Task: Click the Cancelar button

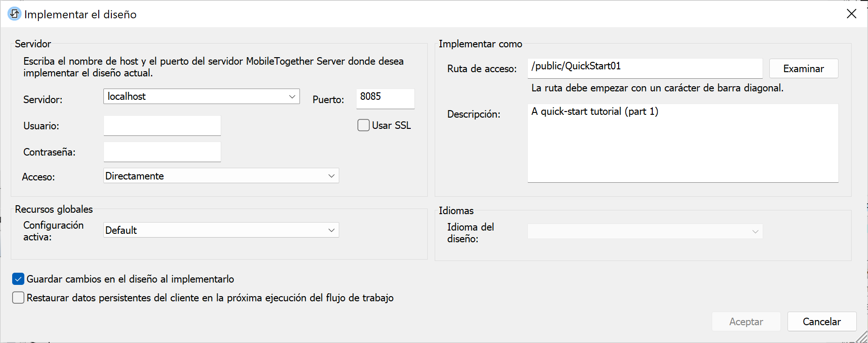Action: point(821,321)
